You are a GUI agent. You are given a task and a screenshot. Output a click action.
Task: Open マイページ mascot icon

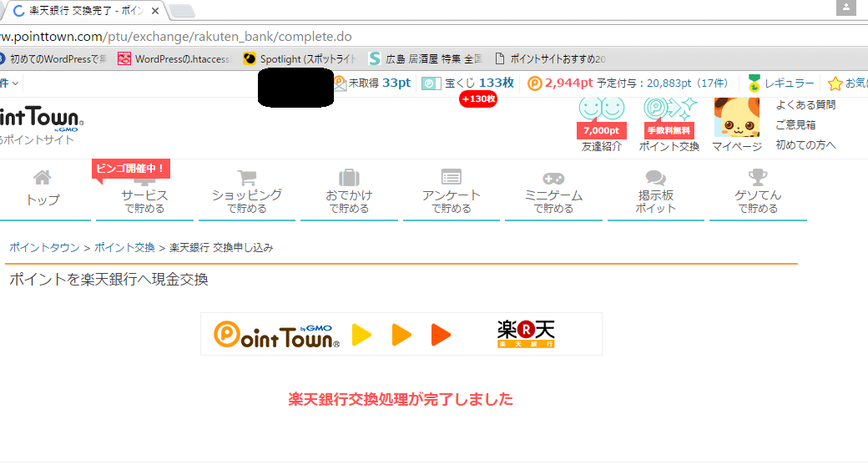(736, 118)
